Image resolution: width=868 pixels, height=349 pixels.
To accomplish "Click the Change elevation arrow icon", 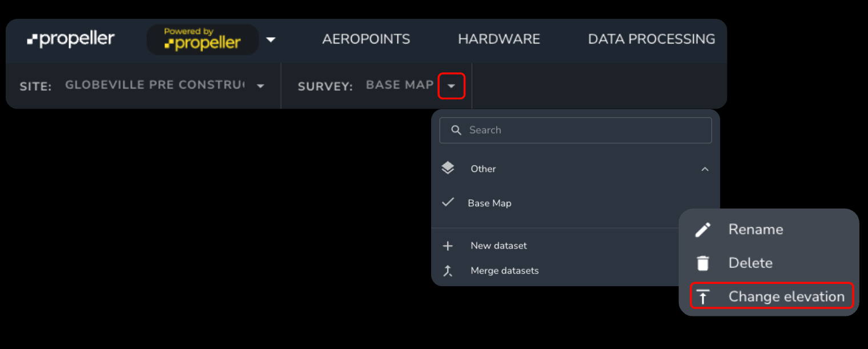I will (702, 297).
